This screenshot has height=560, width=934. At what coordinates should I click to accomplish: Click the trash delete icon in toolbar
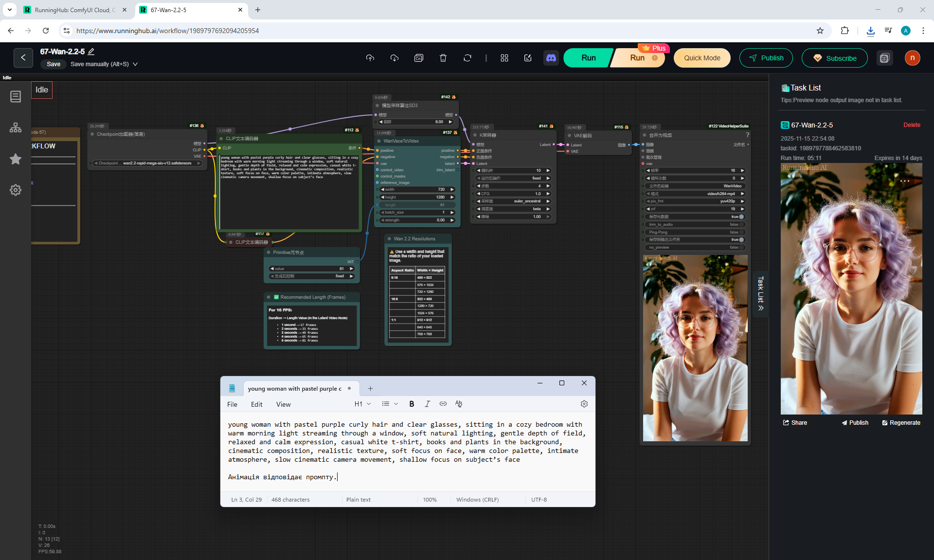pos(443,58)
